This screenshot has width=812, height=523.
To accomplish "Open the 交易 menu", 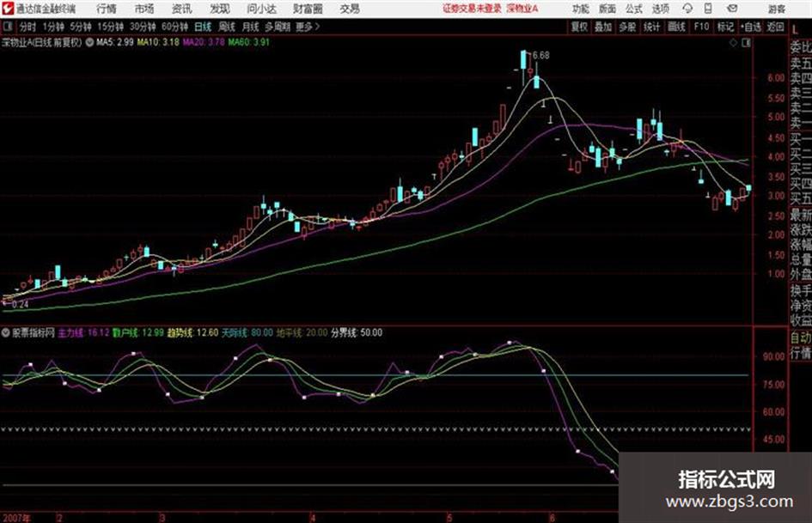I will [x=350, y=9].
